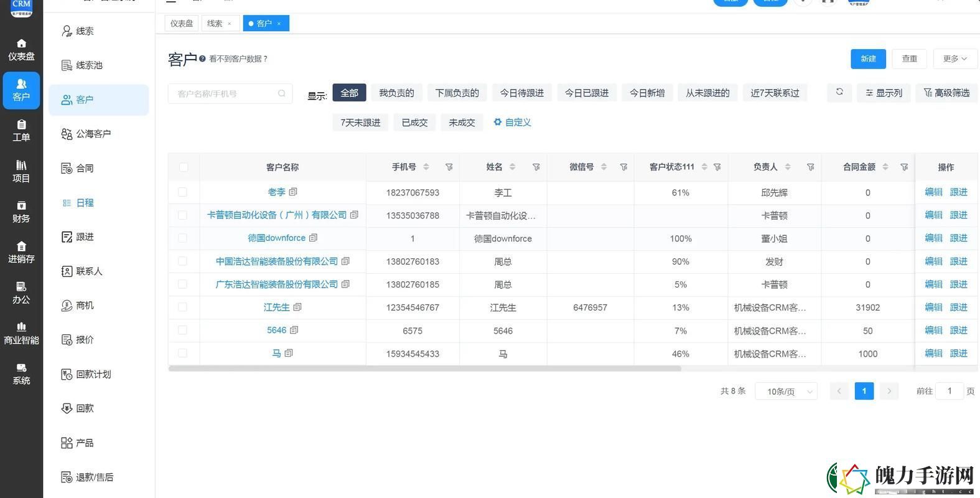Filter by 今日待跟进

click(x=521, y=93)
